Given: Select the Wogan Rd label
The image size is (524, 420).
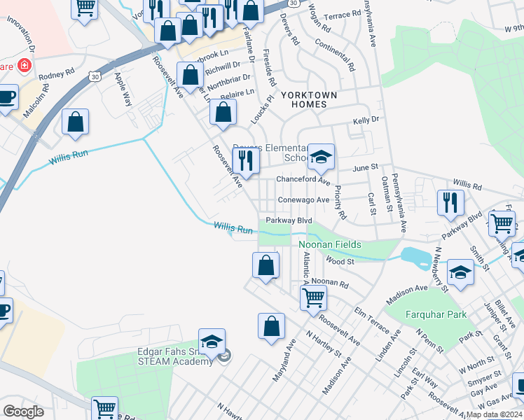Looking at the screenshot, I should pyautogui.click(x=319, y=18).
